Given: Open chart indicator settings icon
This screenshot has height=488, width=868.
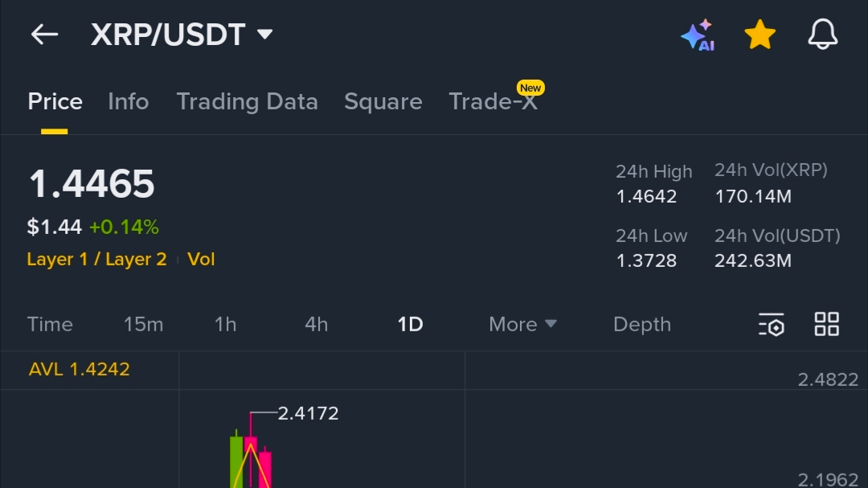Looking at the screenshot, I should click(772, 325).
